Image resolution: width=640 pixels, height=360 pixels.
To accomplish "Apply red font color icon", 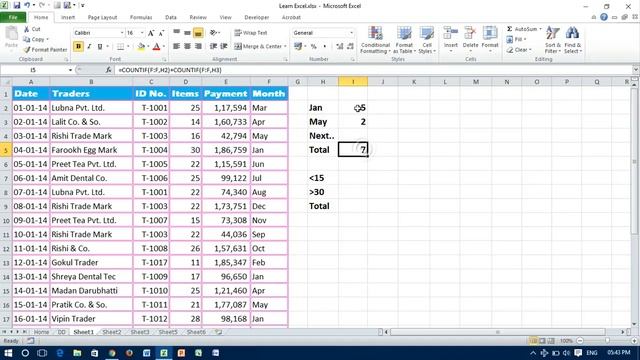I will click(x=156, y=47).
